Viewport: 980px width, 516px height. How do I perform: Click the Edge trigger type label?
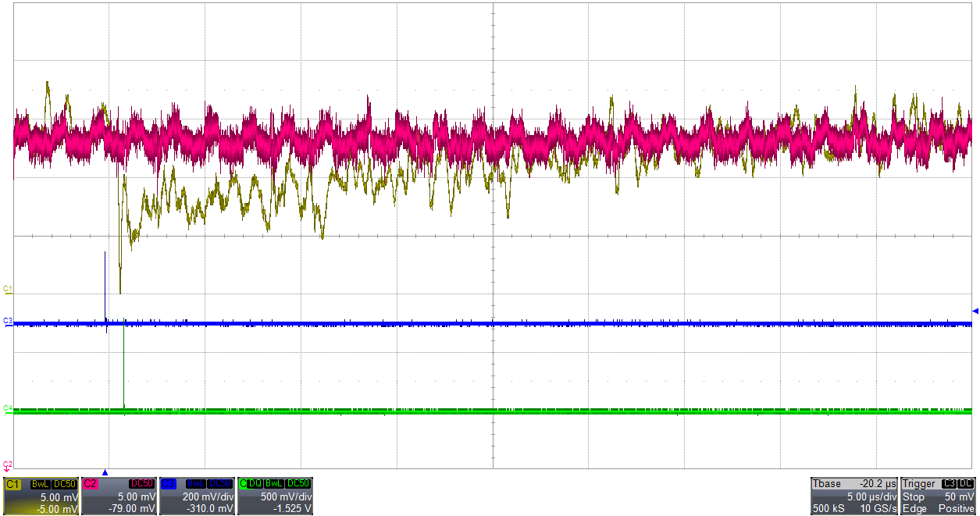click(x=914, y=508)
